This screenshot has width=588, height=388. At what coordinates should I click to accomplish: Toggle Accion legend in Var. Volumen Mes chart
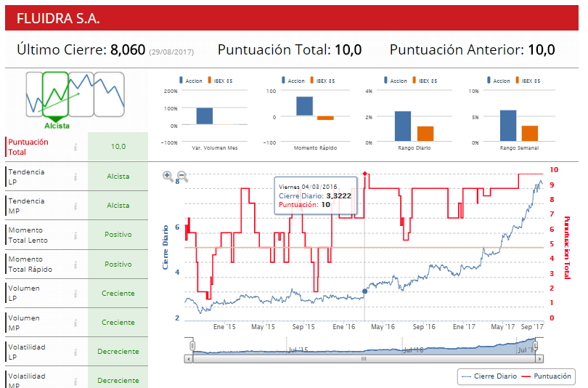pos(191,81)
